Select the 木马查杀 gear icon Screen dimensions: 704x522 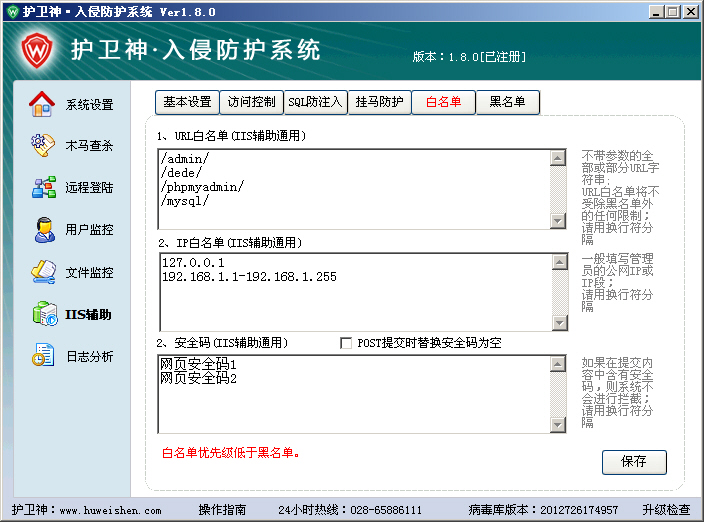tap(43, 145)
